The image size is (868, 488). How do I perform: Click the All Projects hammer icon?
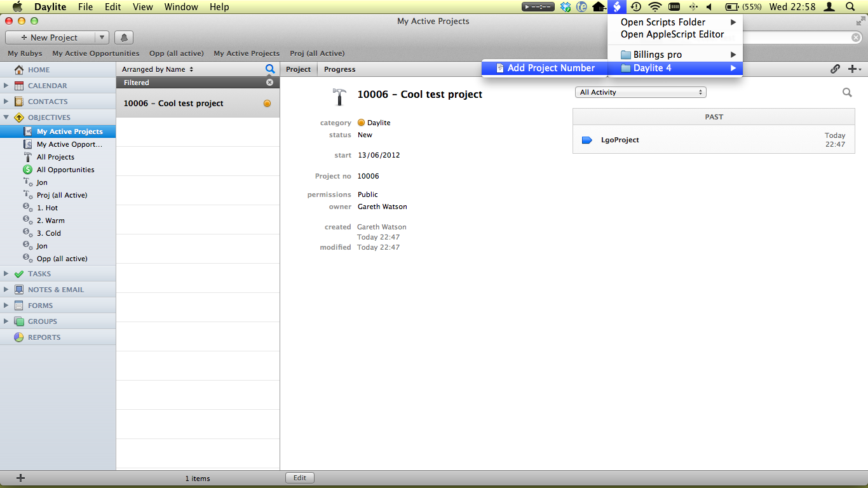click(27, 157)
